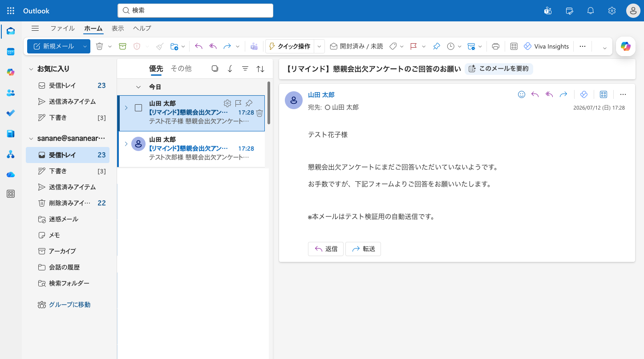Click the Archive icon in ribbon
644x359 pixels.
(x=122, y=46)
